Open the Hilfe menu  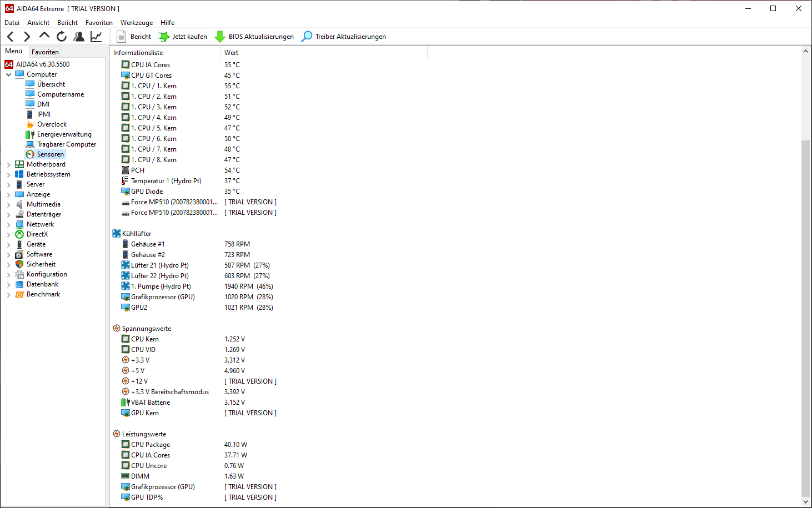pyautogui.click(x=167, y=23)
